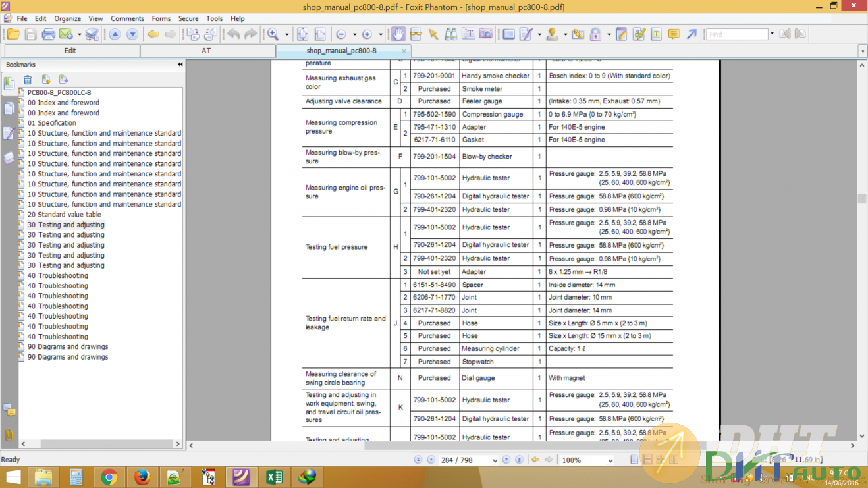Click the document horizontal scrollbar thumb
Screen dimensions: 868x488
[535, 446]
